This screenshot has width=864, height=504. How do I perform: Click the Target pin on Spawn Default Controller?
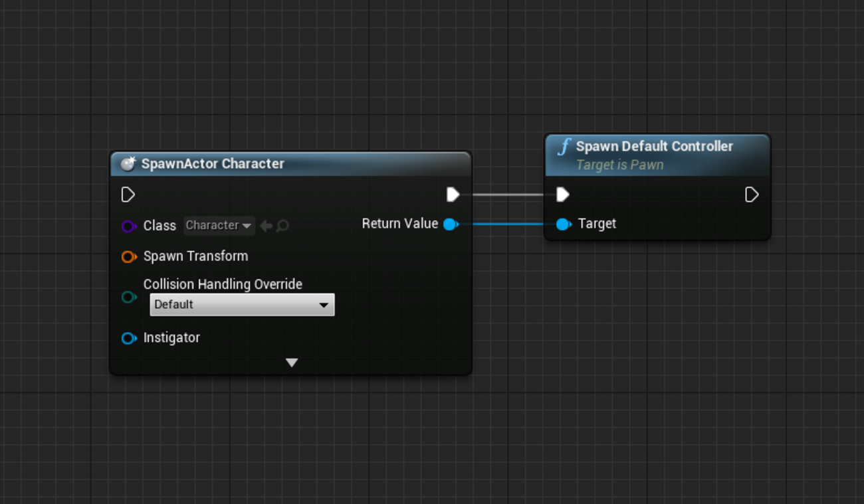coord(563,224)
